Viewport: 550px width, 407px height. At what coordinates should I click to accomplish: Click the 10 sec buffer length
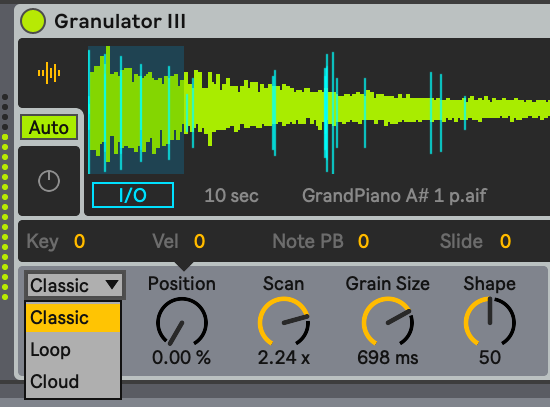(x=231, y=195)
